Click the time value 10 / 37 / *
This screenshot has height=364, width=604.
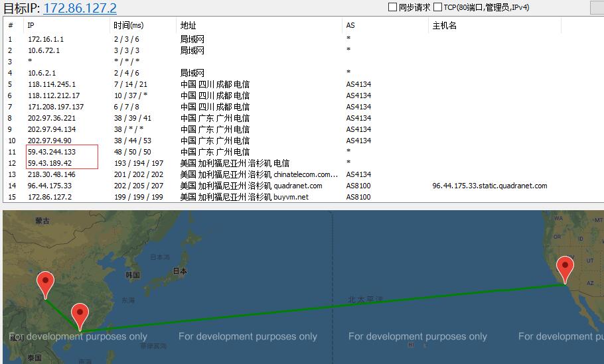(131, 95)
